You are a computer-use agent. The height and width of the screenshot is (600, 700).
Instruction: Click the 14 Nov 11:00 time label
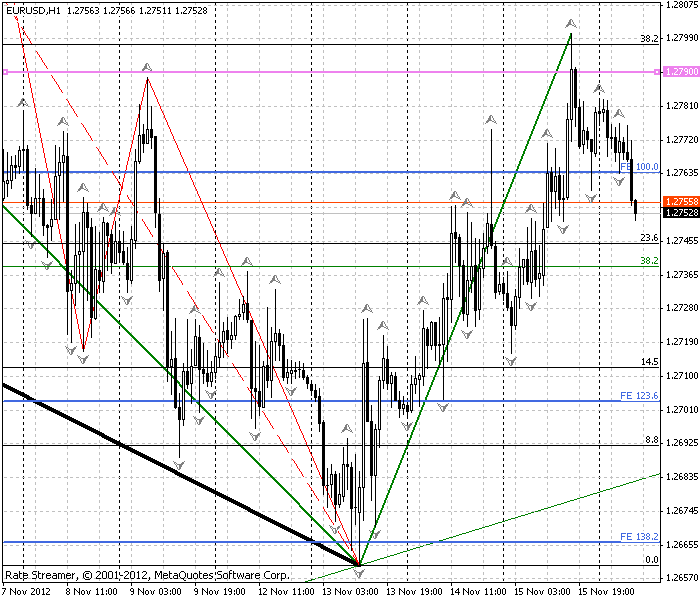[478, 592]
